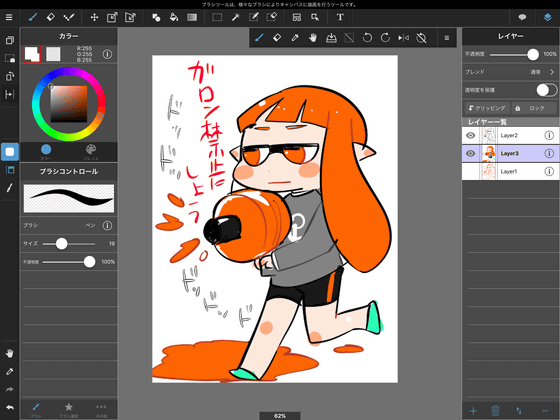The image size is (560, 420).
Task: Click Undo in the floating toolbar
Action: (x=367, y=38)
